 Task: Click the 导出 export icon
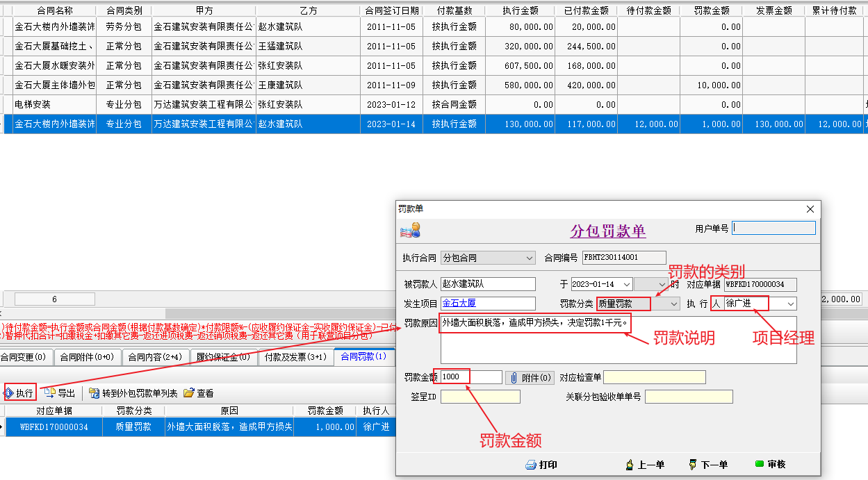50,393
